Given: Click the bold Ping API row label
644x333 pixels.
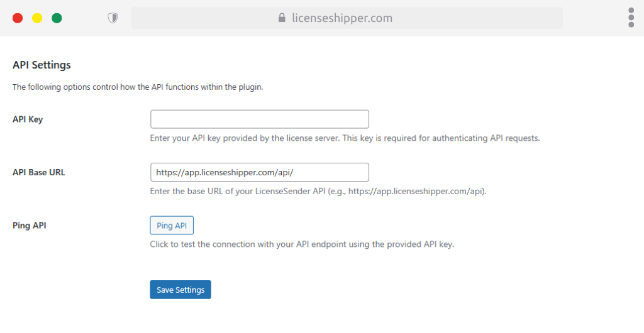Looking at the screenshot, I should point(29,225).
